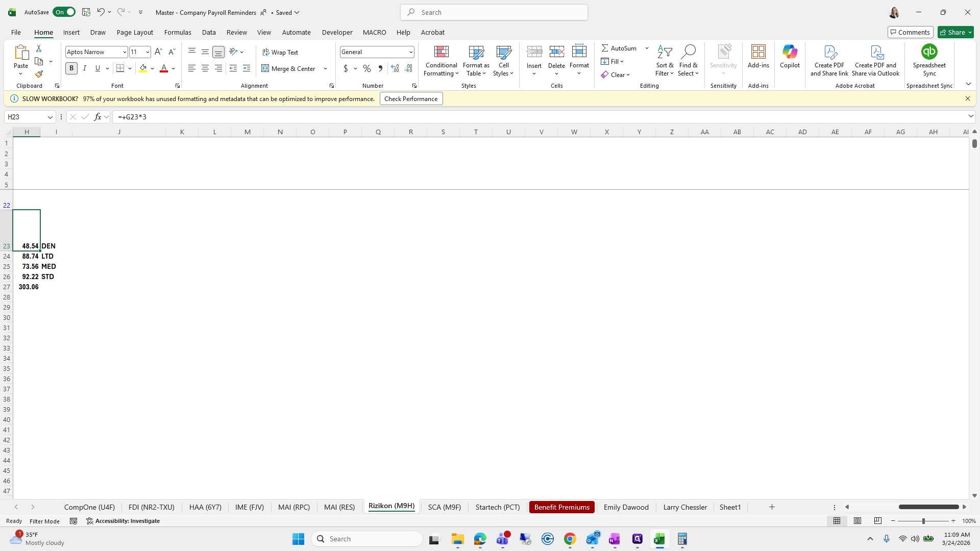The image size is (980, 551).
Task: Click the Copilot icon in ribbon
Action: pyautogui.click(x=790, y=56)
